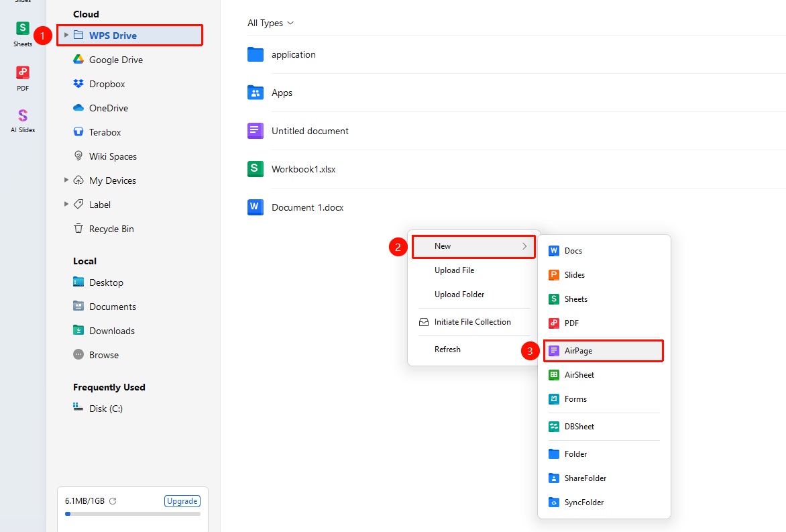Click the storage usage progress bar

coord(133,514)
